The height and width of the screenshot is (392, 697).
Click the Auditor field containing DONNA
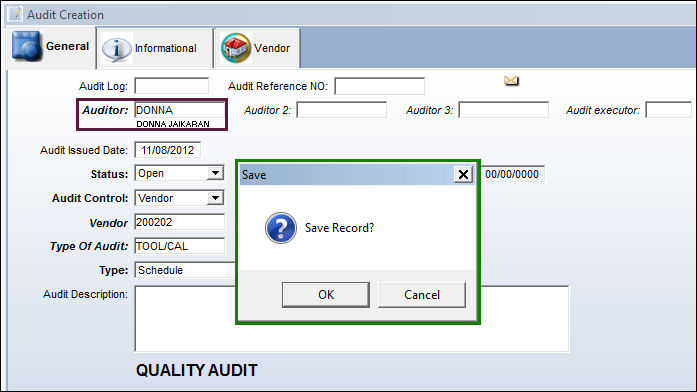(180, 110)
